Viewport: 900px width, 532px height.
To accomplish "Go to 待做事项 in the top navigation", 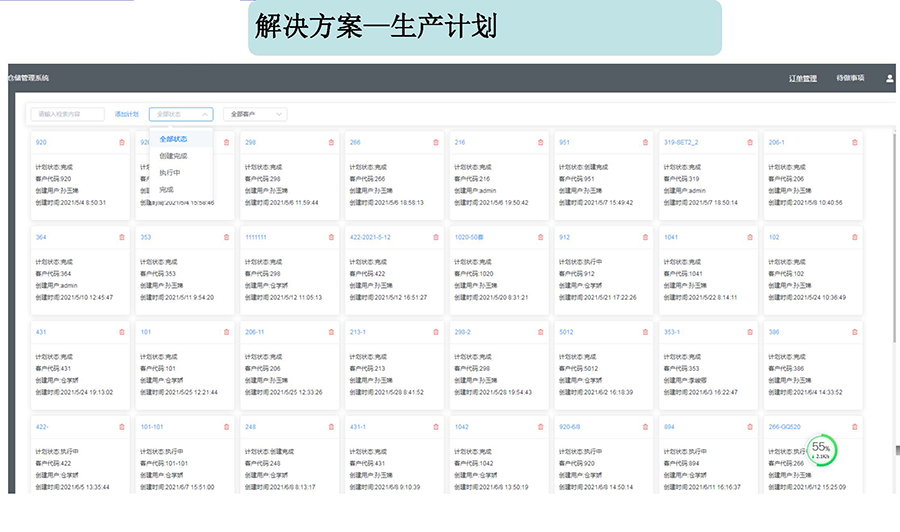I will click(x=850, y=78).
